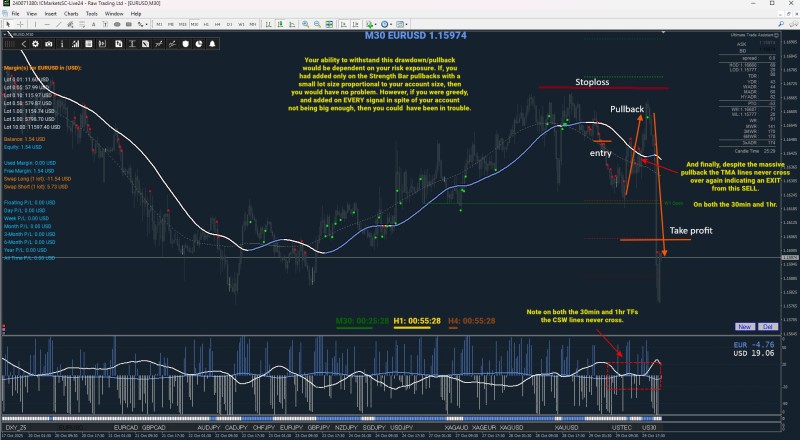Switch timeframe to H4

[x=217, y=24]
